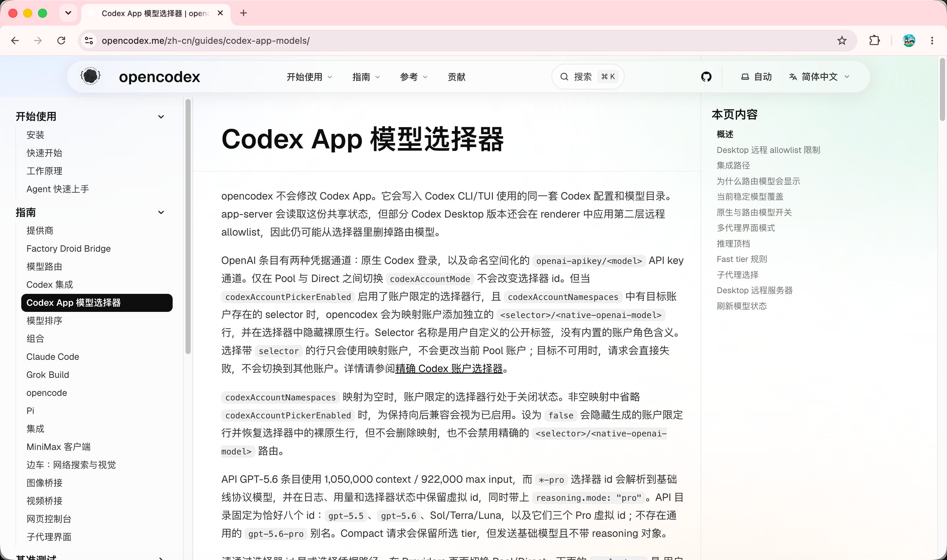Go to 快速开始 in the sidebar
947x560 pixels.
tap(44, 153)
